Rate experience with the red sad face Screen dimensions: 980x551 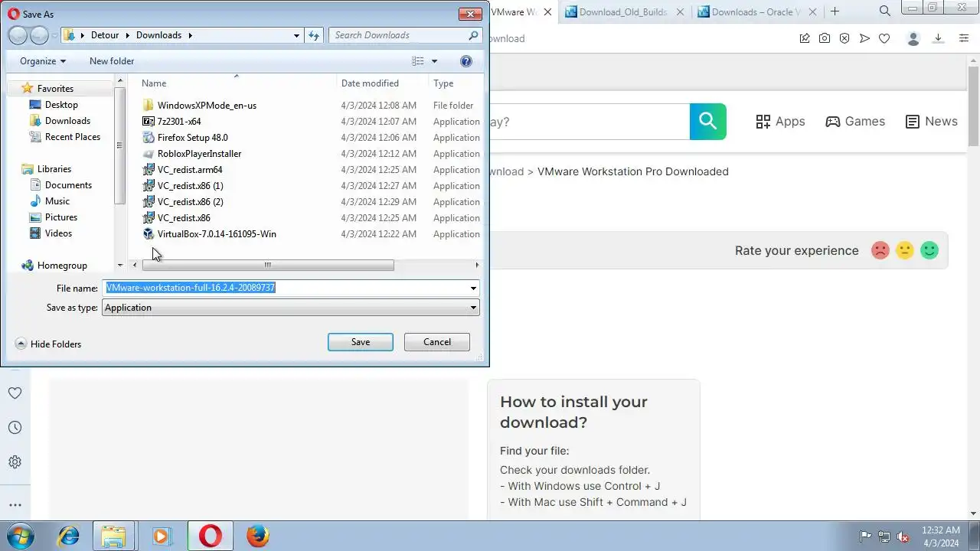(880, 250)
